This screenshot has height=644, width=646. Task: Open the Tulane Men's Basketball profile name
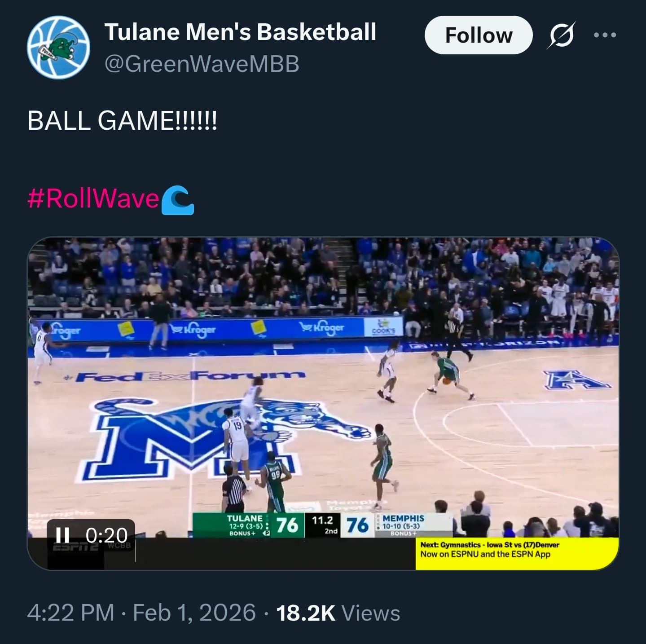tap(240, 32)
